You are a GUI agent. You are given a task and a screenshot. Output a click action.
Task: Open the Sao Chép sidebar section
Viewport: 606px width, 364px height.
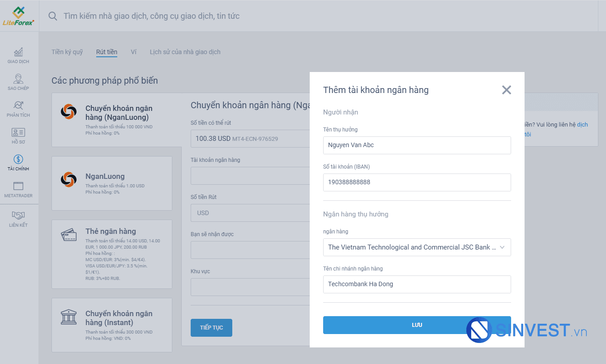point(18,82)
